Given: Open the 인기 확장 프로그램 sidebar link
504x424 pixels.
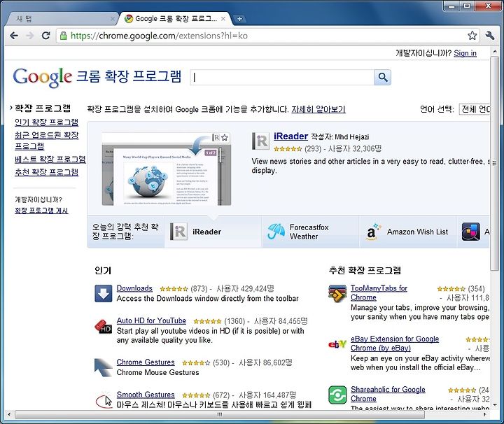Looking at the screenshot, I should pos(47,122).
